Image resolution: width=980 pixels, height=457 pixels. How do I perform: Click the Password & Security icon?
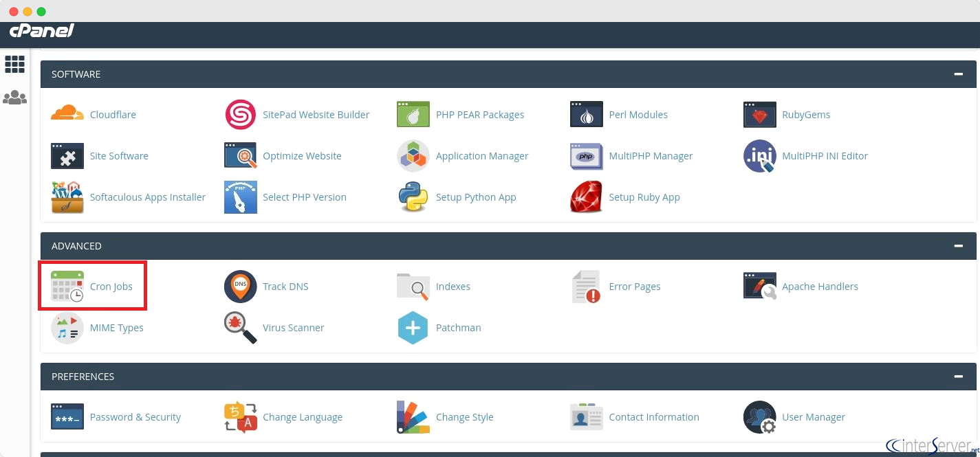point(67,417)
